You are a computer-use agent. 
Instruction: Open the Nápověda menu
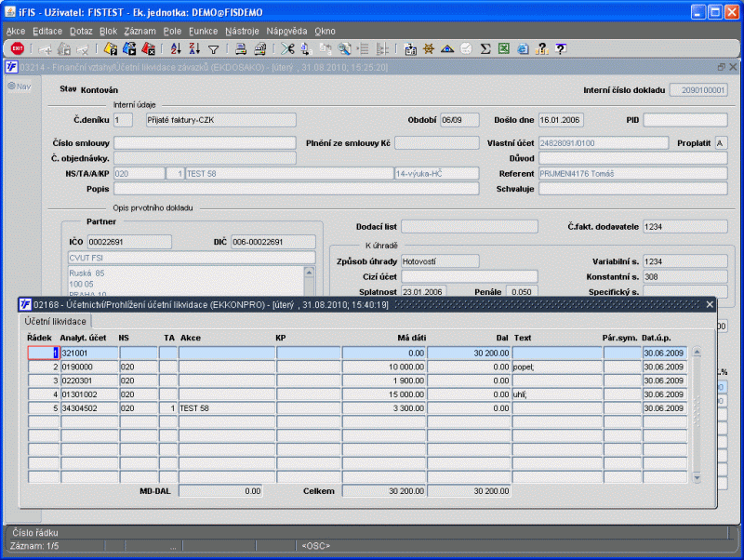click(287, 31)
